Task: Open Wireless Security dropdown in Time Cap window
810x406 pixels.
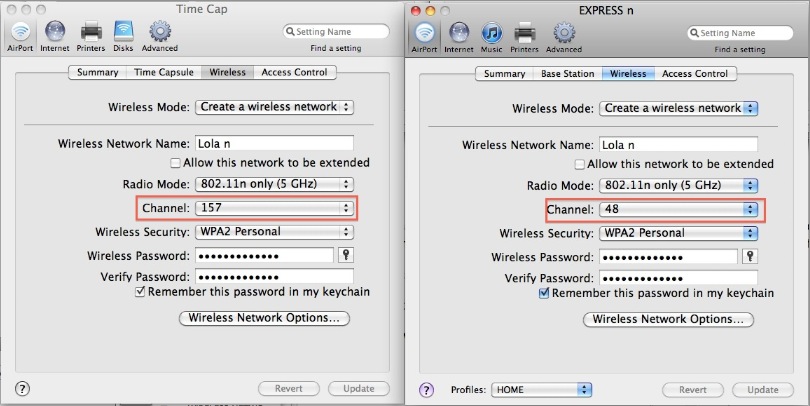Action: click(x=274, y=232)
